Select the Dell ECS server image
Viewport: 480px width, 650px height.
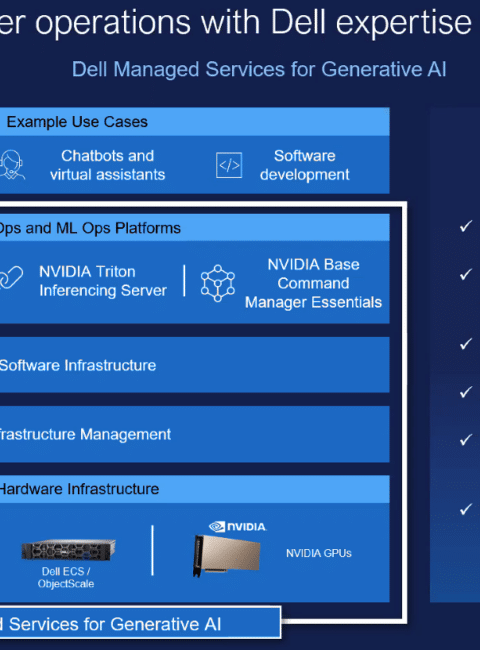(x=68, y=550)
